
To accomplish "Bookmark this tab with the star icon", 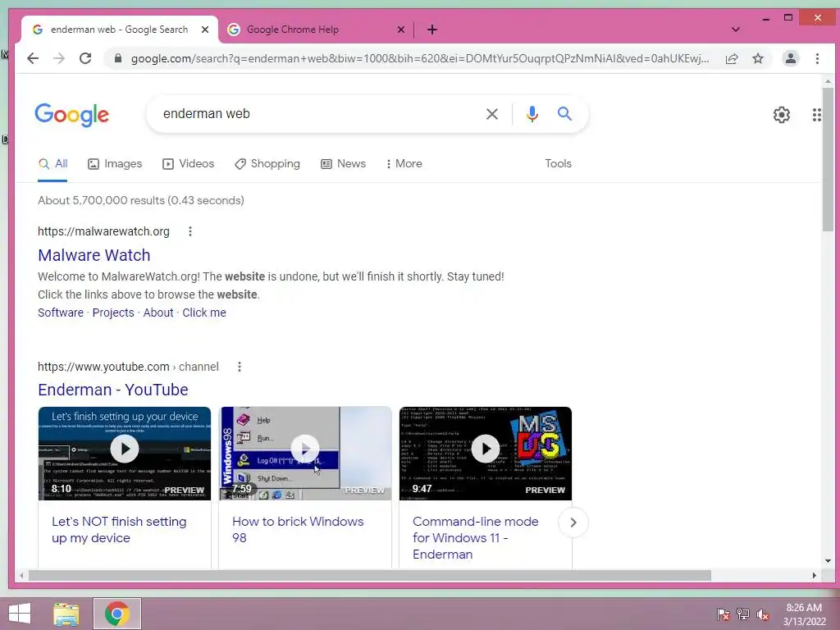I will [757, 58].
